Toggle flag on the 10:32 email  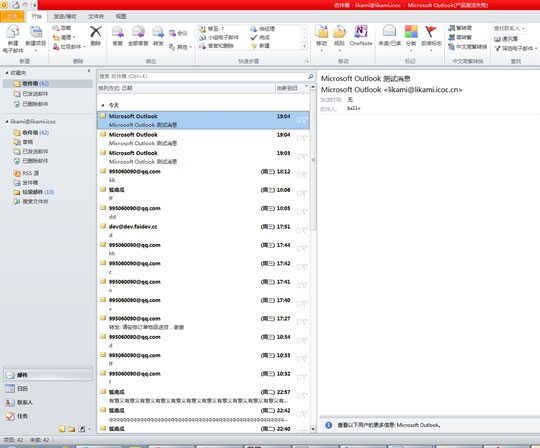[x=304, y=377]
